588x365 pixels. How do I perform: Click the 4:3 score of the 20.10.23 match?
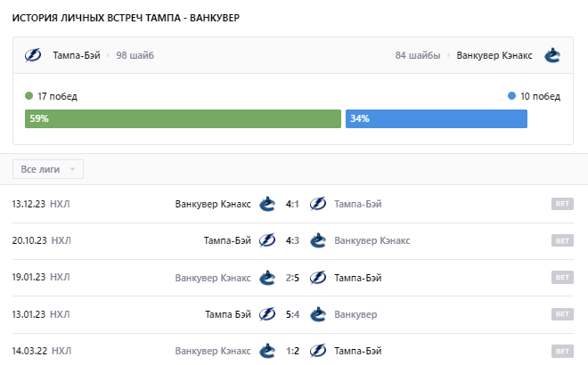coord(292,240)
